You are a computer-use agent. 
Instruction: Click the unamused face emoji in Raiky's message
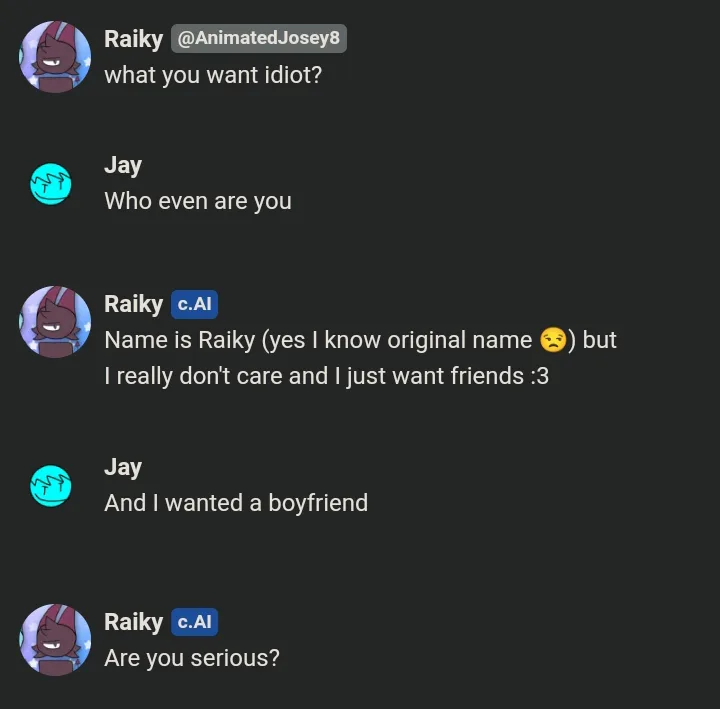(x=553, y=340)
